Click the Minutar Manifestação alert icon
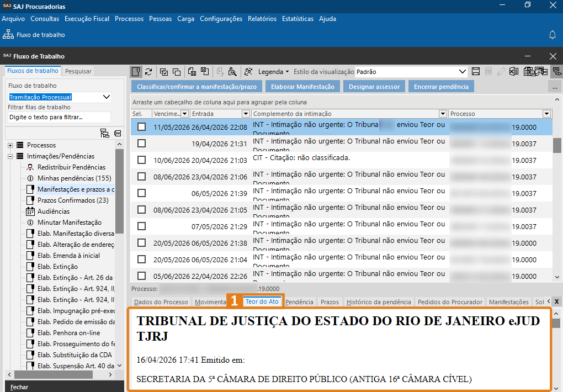The width and height of the screenshot is (563, 392). [30, 223]
